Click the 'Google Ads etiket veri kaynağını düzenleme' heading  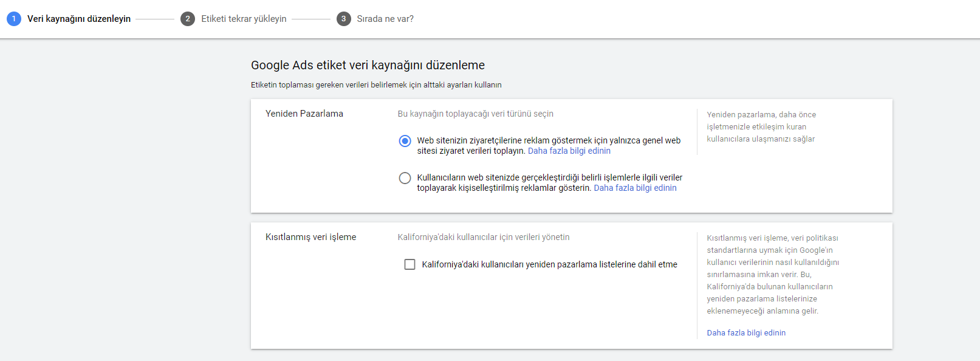(x=368, y=65)
